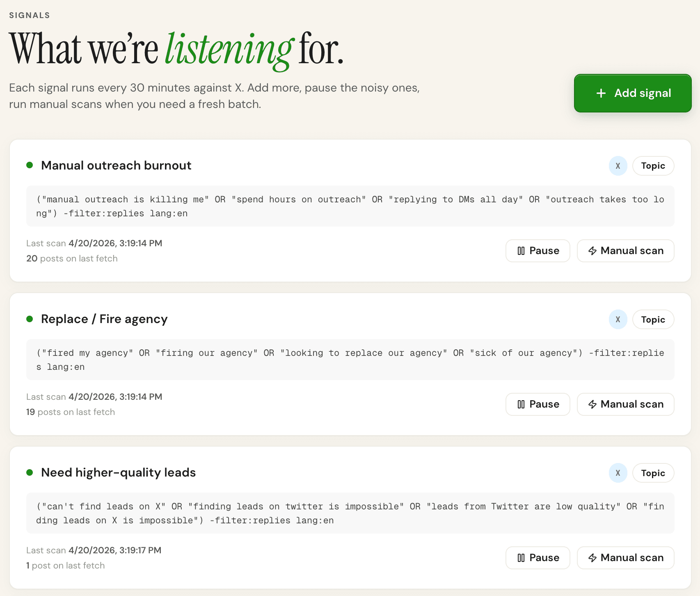700x596 pixels.
Task: Click the green status dot beside Replace / Fire agency
Action: coord(30,319)
